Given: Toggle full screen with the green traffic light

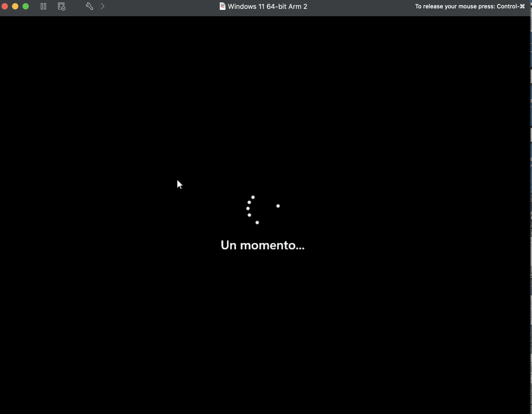Looking at the screenshot, I should click(x=26, y=6).
